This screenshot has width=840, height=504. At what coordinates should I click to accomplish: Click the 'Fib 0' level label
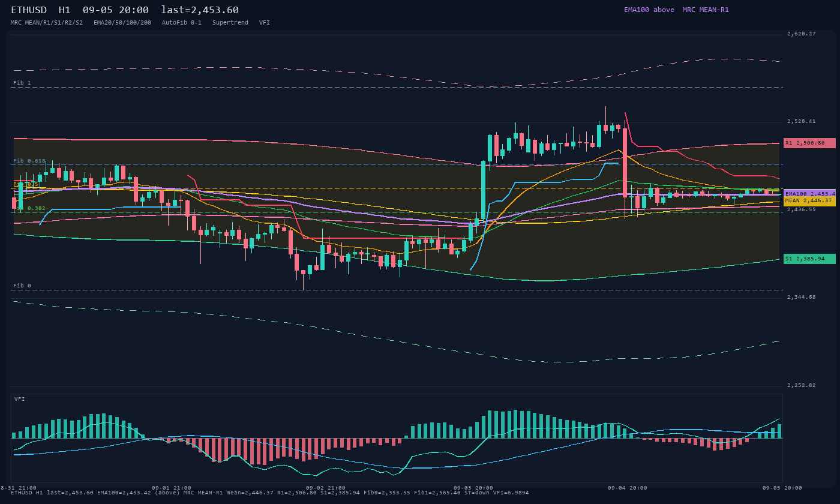coord(22,286)
